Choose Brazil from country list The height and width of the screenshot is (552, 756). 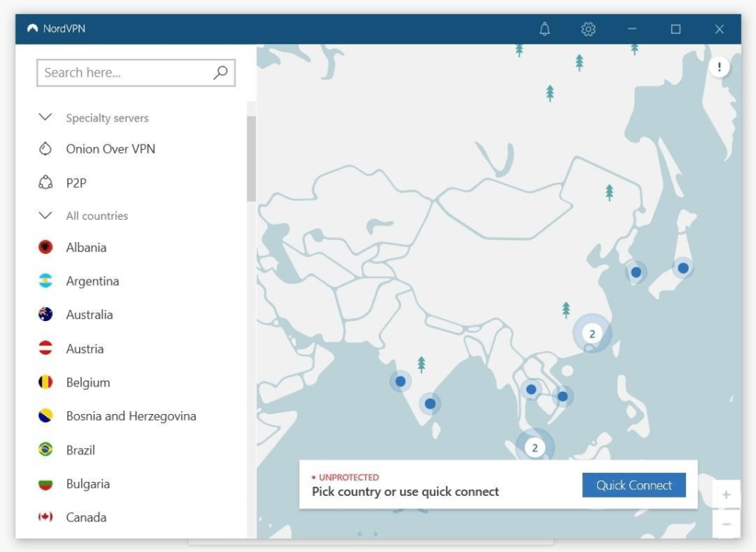[x=80, y=450]
